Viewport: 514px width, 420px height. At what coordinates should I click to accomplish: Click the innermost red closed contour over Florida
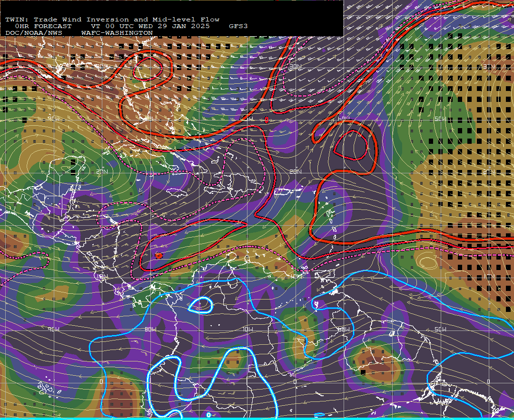click(148, 69)
